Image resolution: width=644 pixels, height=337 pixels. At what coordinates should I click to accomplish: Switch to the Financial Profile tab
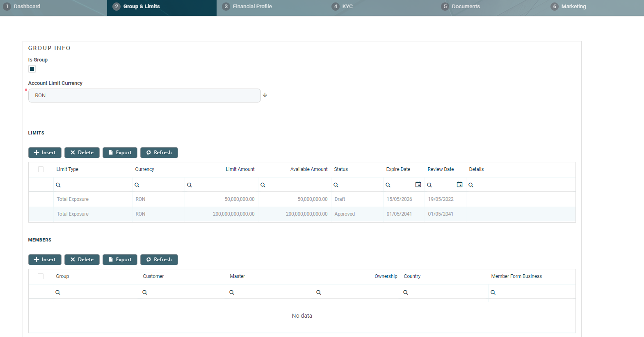pos(252,7)
